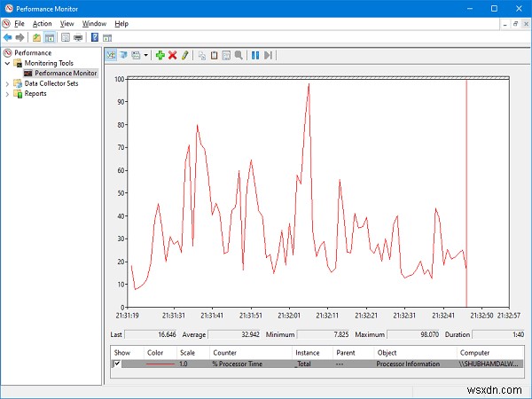Click the View Current Activity graph icon
Screen dimensions: 532x399
click(x=112, y=55)
